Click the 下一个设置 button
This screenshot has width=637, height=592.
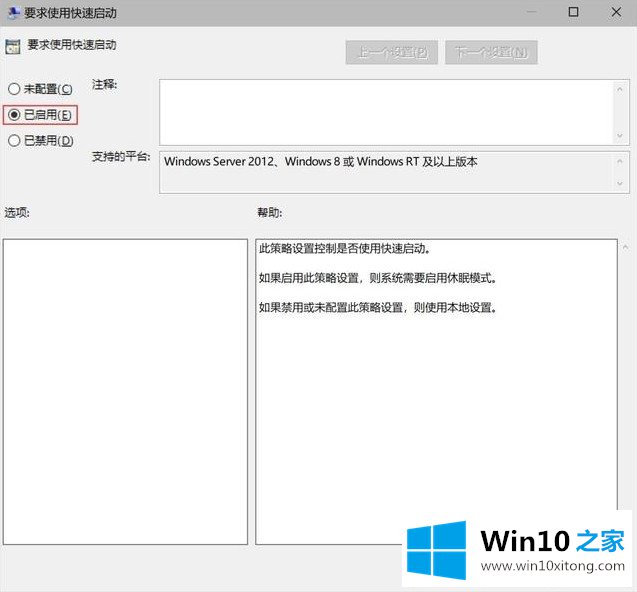(x=491, y=52)
